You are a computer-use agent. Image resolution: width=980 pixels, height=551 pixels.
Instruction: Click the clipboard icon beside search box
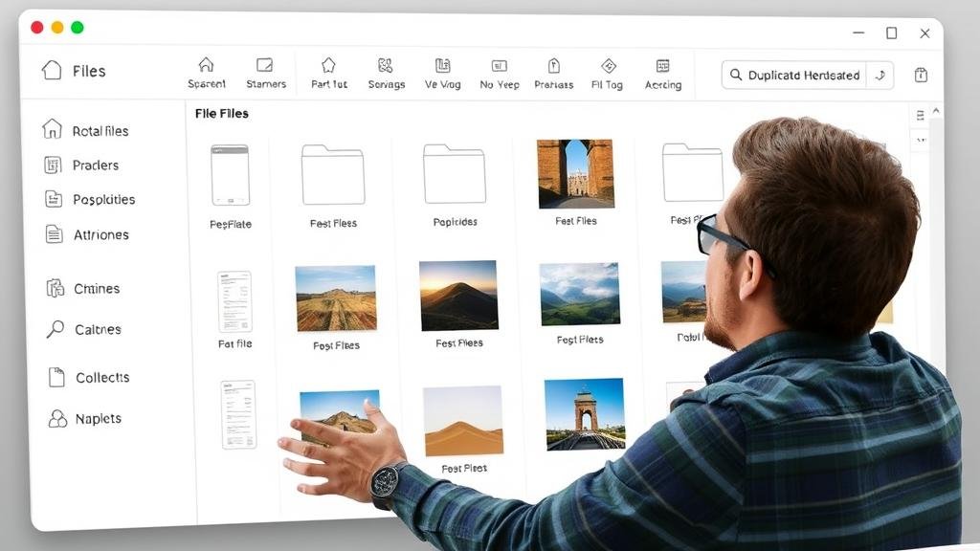tap(921, 75)
